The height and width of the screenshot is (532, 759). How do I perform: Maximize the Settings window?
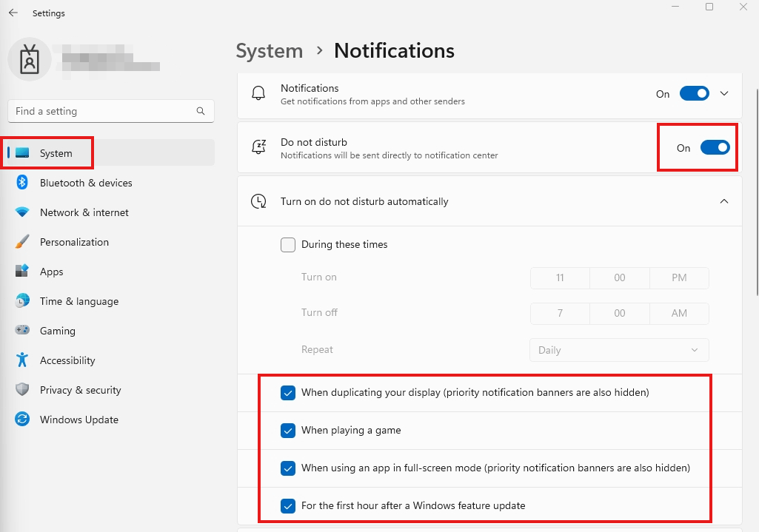(x=709, y=7)
